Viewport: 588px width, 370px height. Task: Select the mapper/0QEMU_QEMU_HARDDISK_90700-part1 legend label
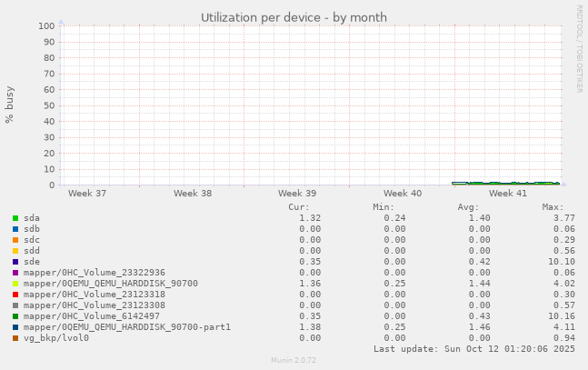coord(127,327)
